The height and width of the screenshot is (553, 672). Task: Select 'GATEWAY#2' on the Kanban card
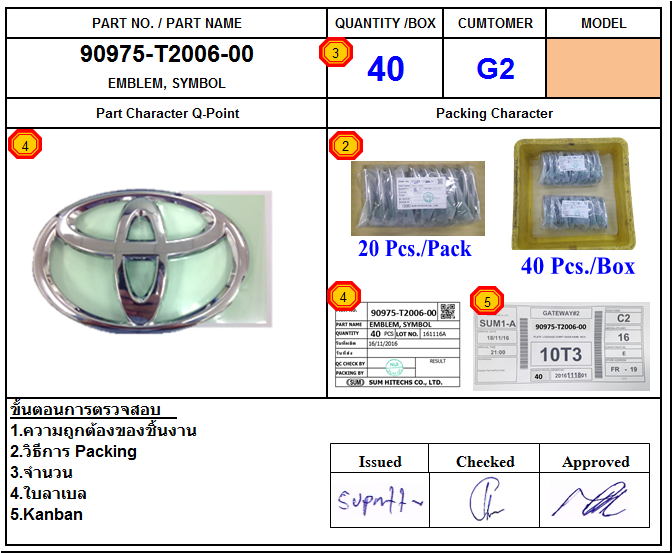(561, 313)
